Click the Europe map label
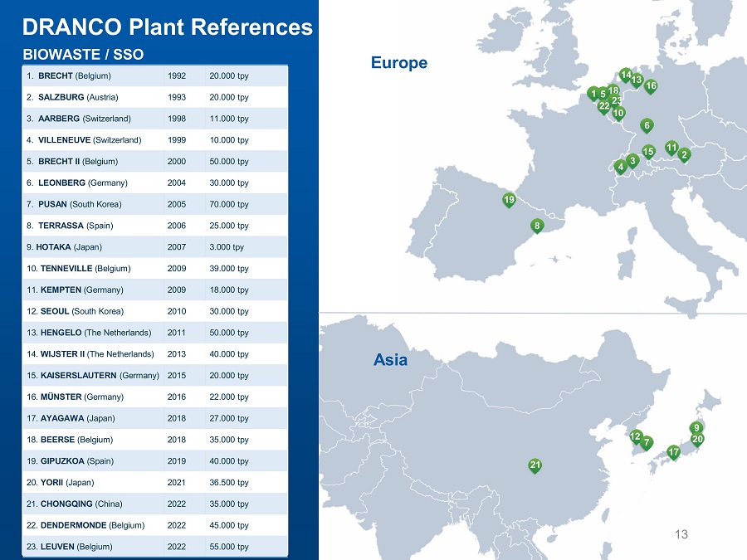Image resolution: width=747 pixels, height=560 pixels. [x=399, y=63]
